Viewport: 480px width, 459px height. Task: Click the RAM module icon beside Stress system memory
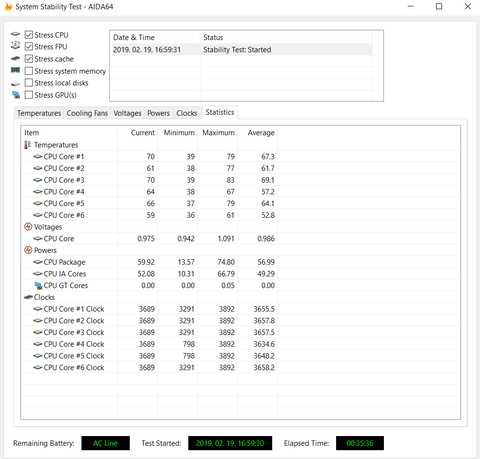[15, 70]
